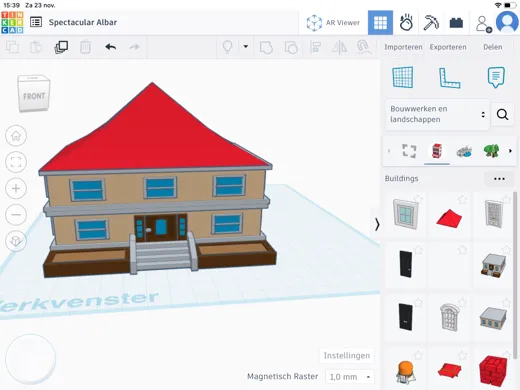Redo the last undone action
Image resolution: width=520 pixels, height=390 pixels.
click(x=134, y=47)
